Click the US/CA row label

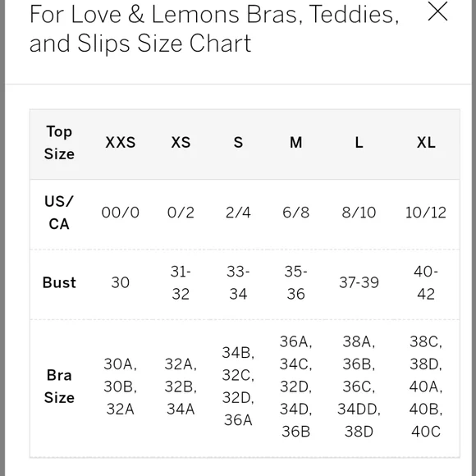click(59, 213)
